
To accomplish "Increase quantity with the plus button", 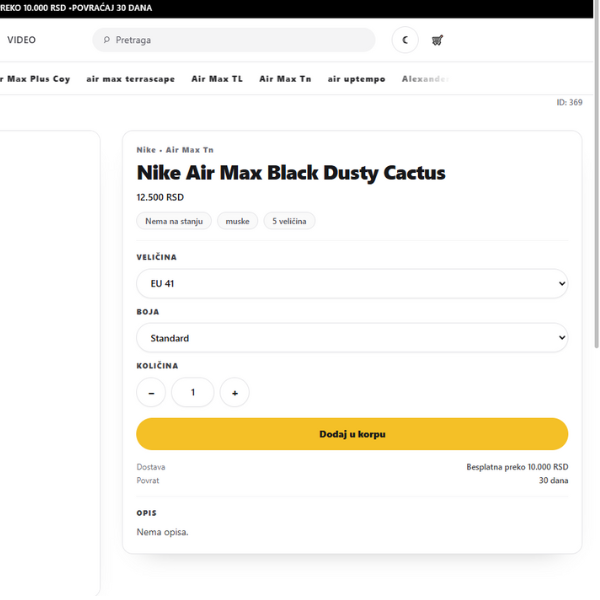I will tap(234, 393).
